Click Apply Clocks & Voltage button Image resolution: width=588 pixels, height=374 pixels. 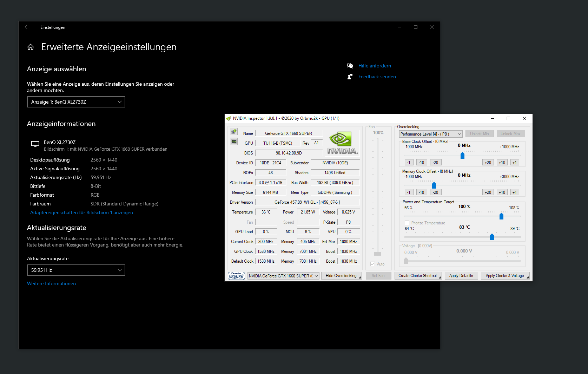505,276
